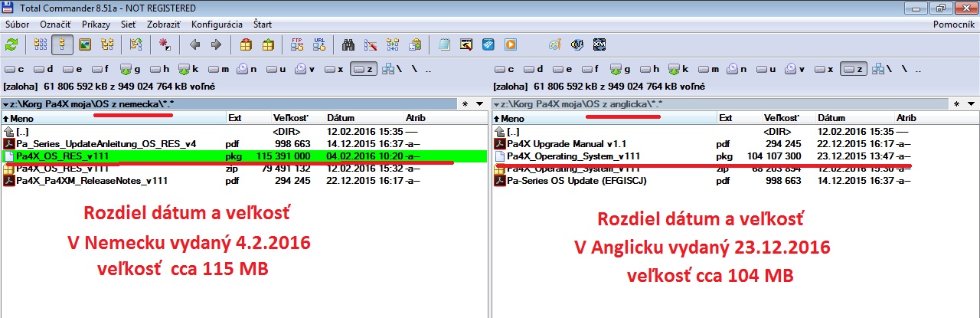This screenshot has height=318, width=980.
Task: Switch left panel to CD drive n
Action: 247,68
